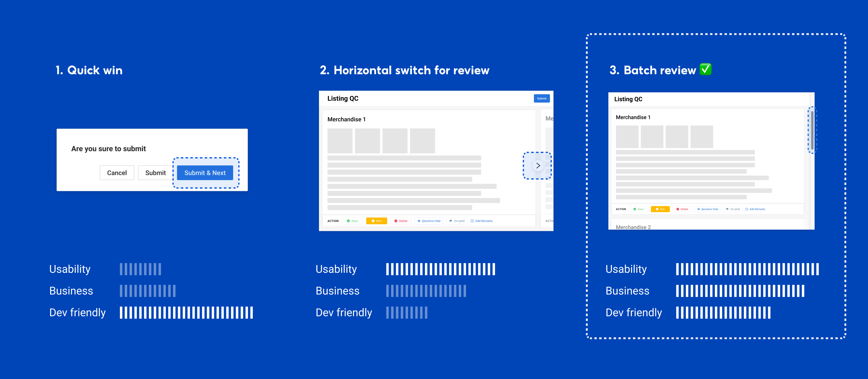Click Pass action in Horizontal switch mockup
The image size is (868, 379).
click(x=352, y=221)
